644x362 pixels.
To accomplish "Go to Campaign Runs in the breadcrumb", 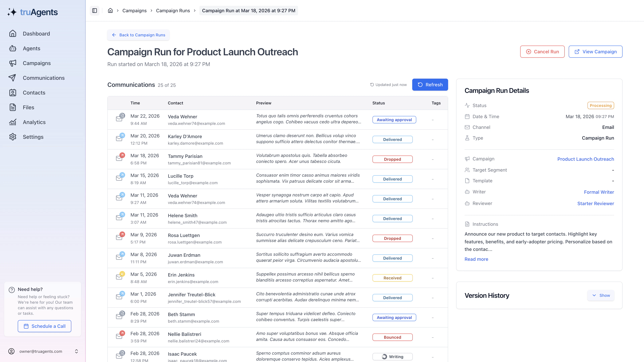I will (x=173, y=11).
